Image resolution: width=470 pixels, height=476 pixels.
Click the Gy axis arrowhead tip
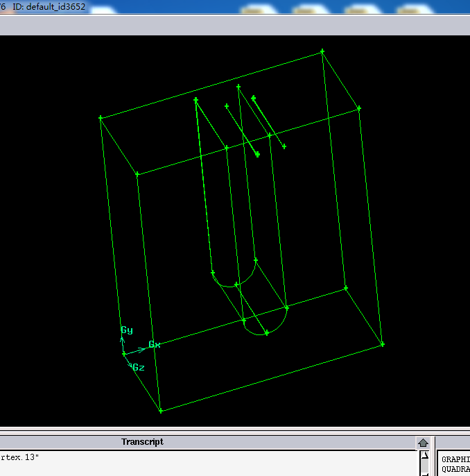[x=123, y=339]
